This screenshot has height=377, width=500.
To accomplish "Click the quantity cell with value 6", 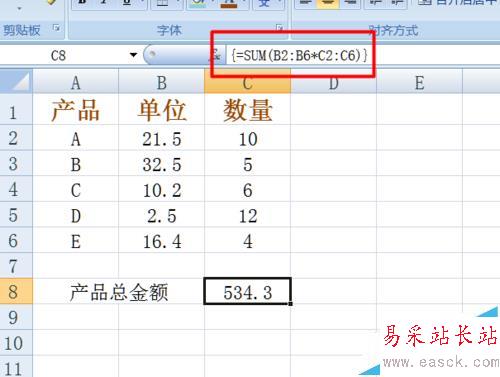I will pos(247,189).
